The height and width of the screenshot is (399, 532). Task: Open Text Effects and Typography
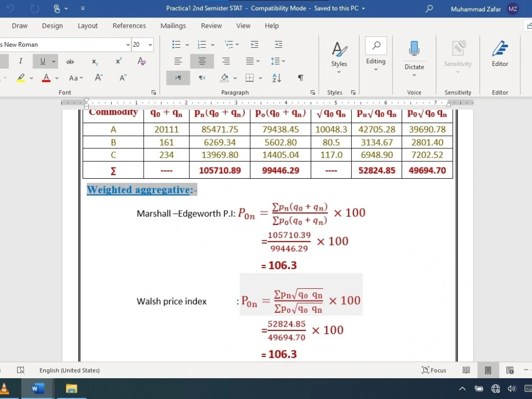(142, 61)
